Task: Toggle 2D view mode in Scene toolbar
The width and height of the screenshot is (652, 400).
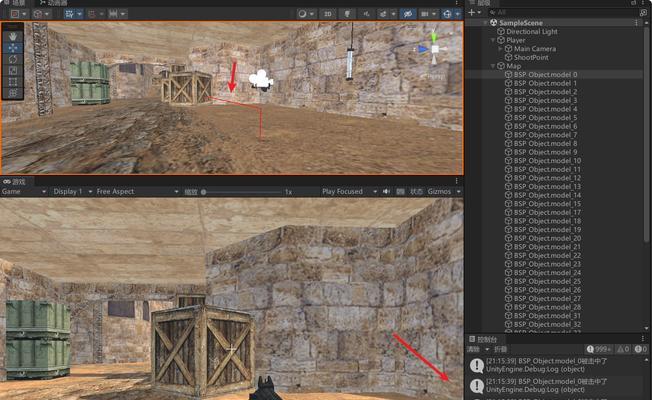Action: [x=328, y=14]
